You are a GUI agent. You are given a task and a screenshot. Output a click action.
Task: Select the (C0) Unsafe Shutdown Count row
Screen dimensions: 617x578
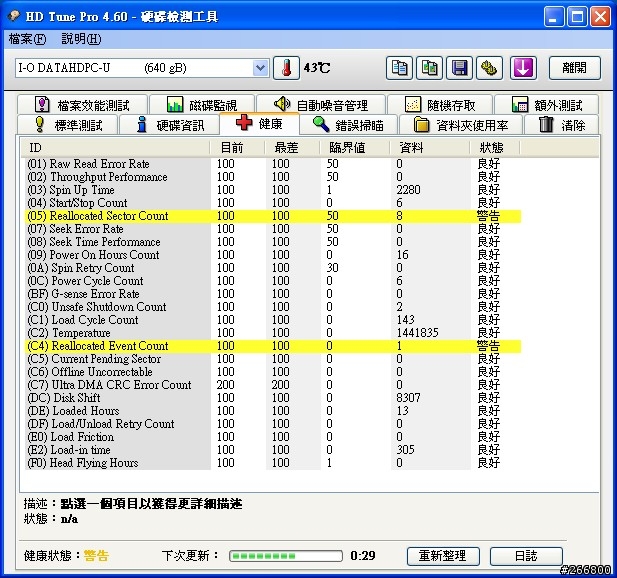[273, 307]
